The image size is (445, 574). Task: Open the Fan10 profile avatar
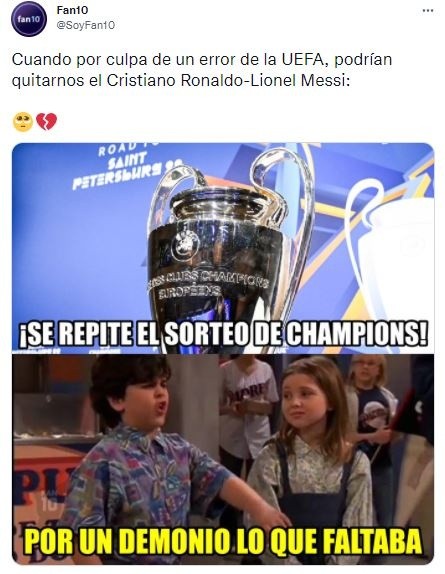tap(29, 19)
